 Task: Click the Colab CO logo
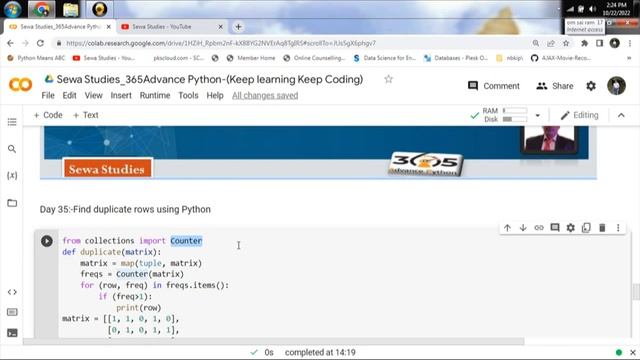20,84
